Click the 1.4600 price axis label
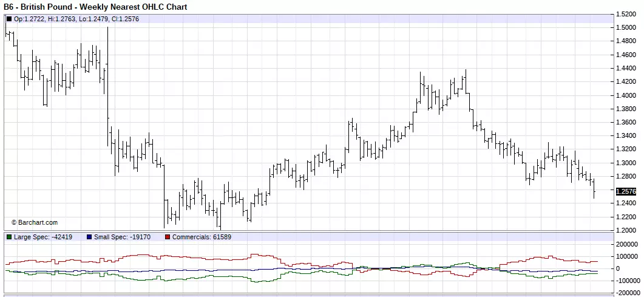The width and height of the screenshot is (644, 297). tap(626, 55)
